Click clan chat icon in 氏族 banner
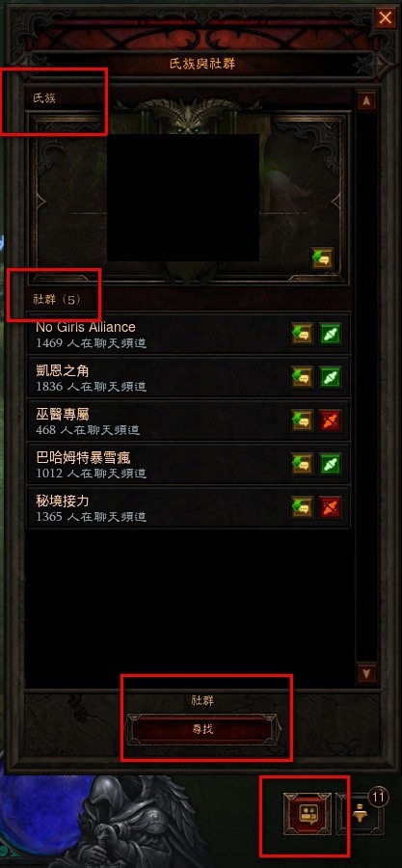The width and height of the screenshot is (402, 868). [x=322, y=258]
